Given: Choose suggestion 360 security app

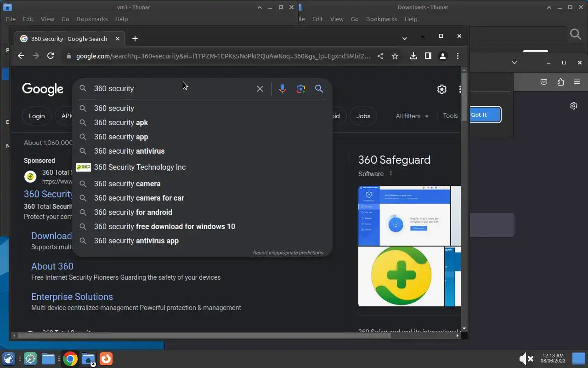Looking at the screenshot, I should (x=202, y=137).
